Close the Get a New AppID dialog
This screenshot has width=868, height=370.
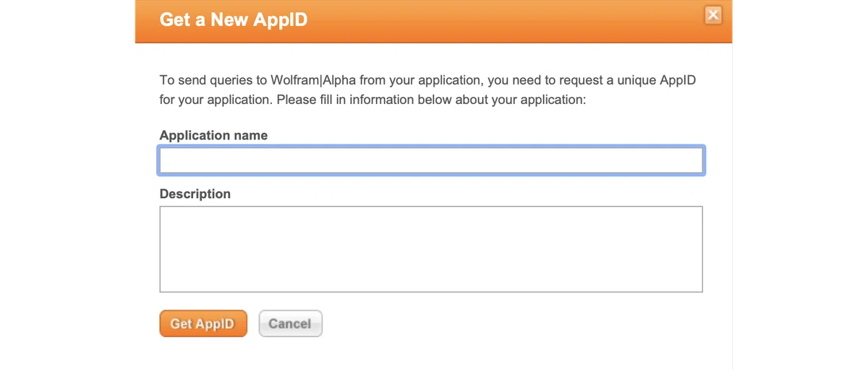click(713, 15)
